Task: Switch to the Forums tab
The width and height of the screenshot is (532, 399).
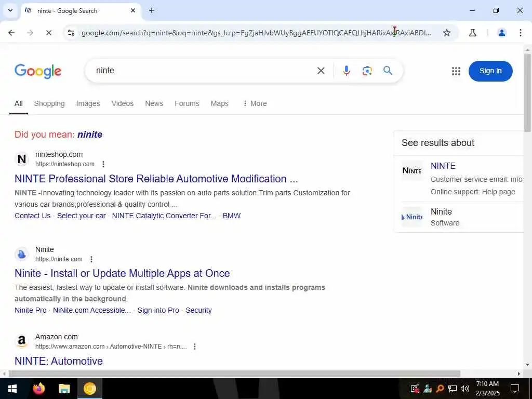Action: pos(187,103)
